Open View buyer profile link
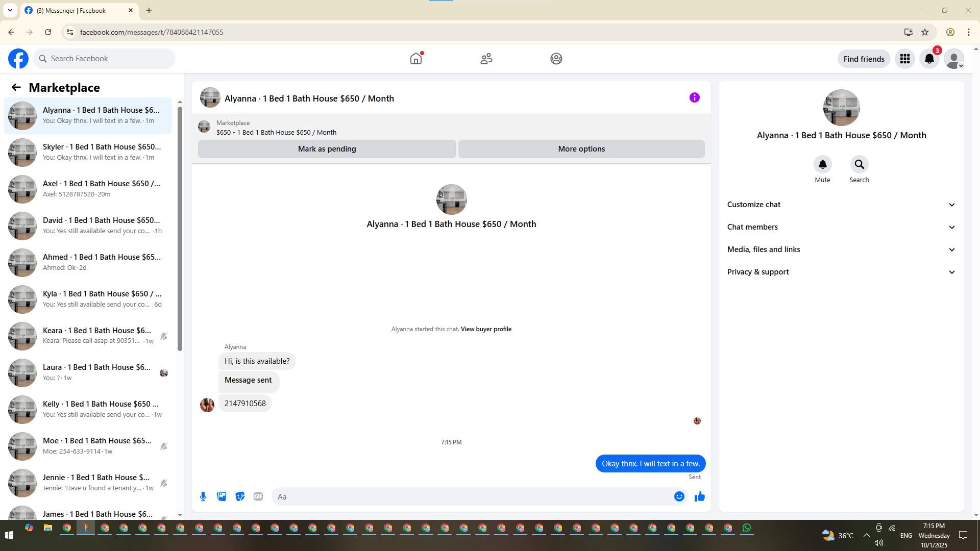Viewport: 980px width, 551px height. click(486, 329)
